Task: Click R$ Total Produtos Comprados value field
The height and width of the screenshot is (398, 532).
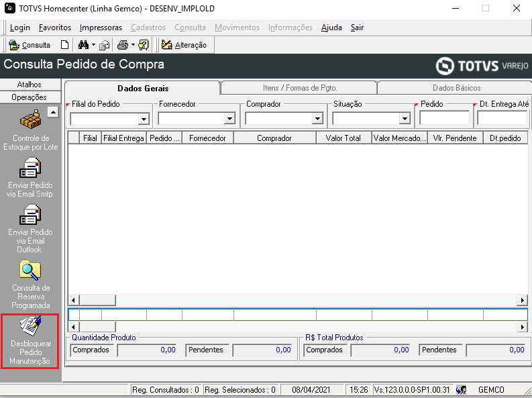Action: 380,350
